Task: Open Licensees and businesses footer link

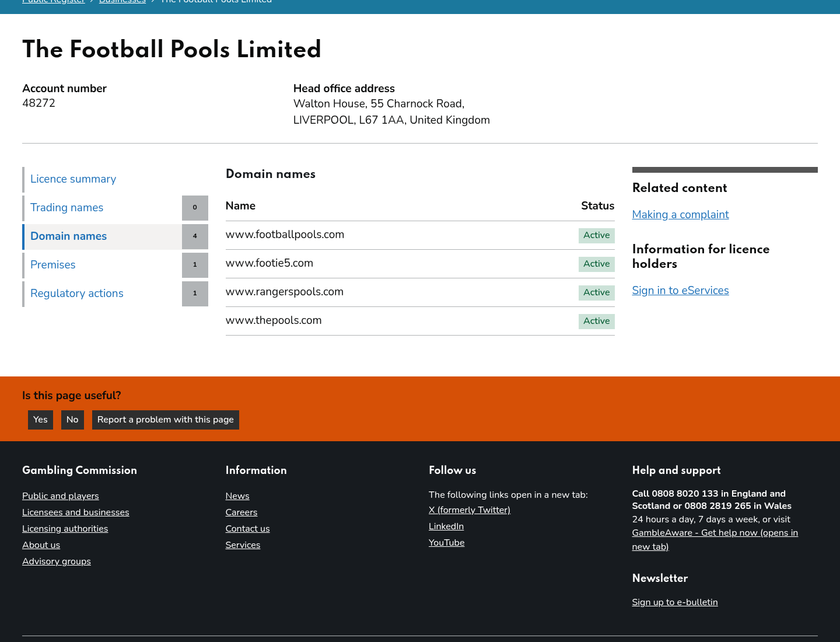Action: pos(76,512)
